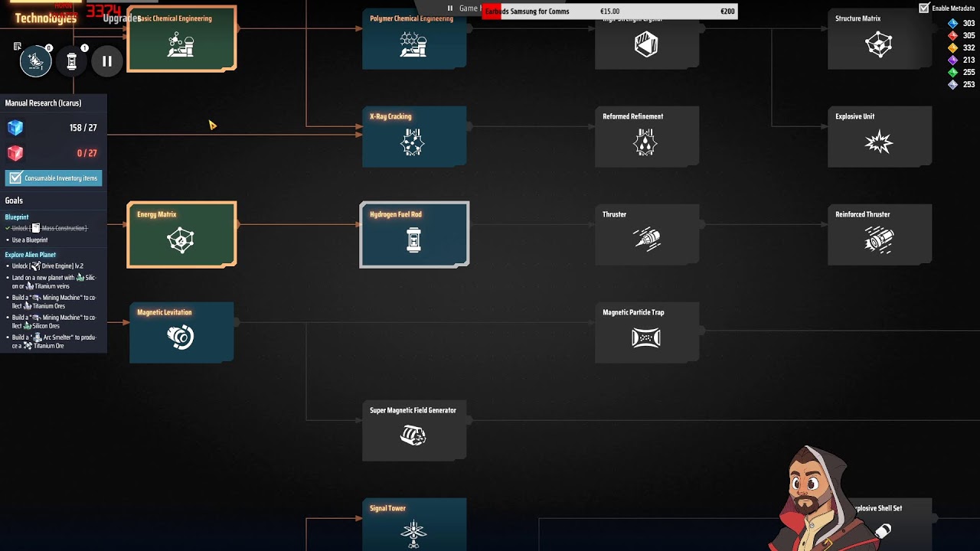Click the blue matrix cube icon
The image size is (980, 551).
point(15,128)
